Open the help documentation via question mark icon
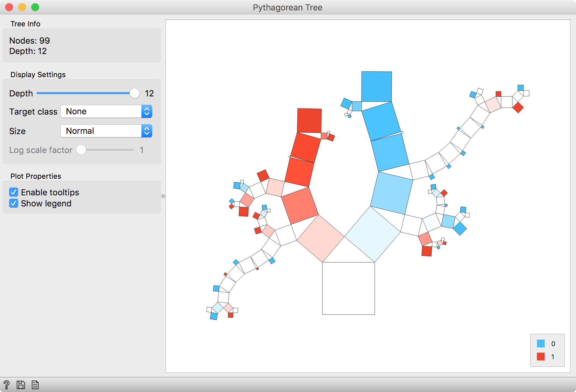 point(7,385)
